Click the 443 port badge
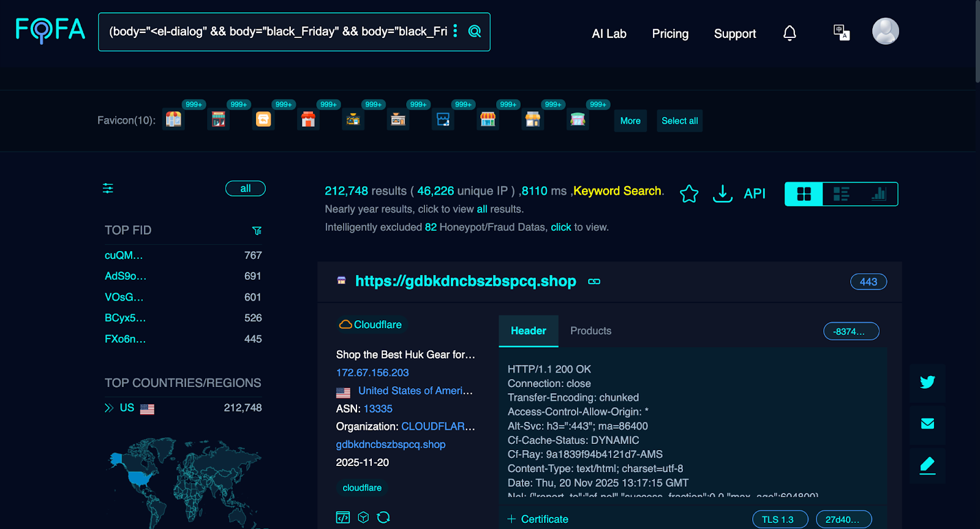This screenshot has height=529, width=980. click(x=869, y=282)
